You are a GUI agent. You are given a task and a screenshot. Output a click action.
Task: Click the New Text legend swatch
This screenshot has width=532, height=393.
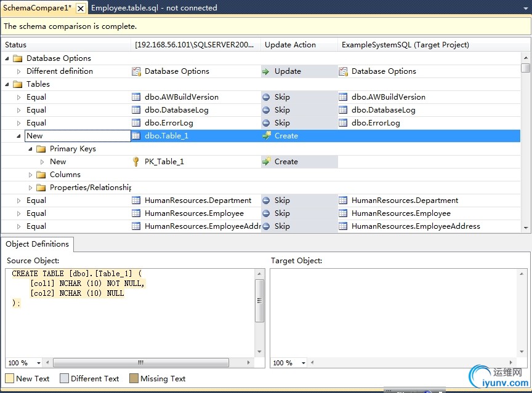(x=9, y=378)
